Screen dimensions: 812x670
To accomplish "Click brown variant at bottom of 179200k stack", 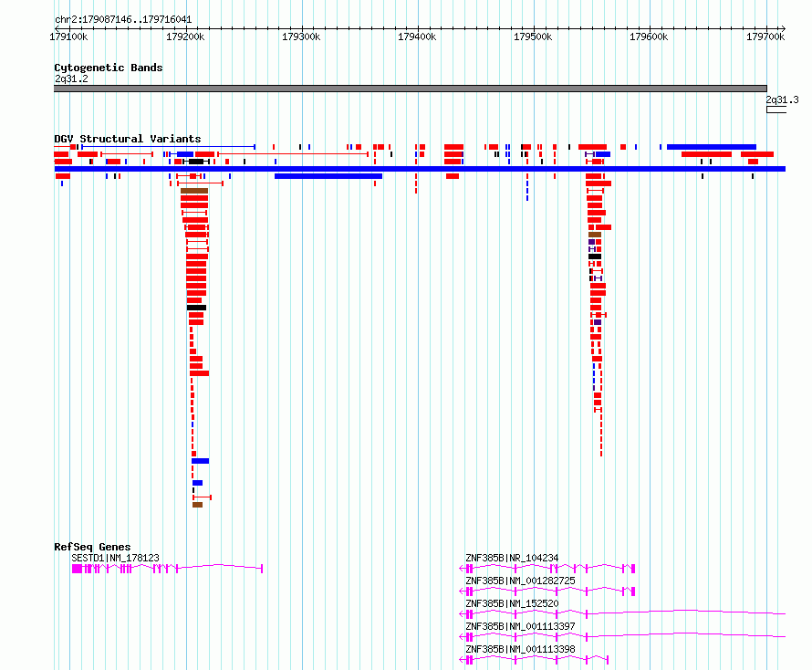I will coord(197,505).
